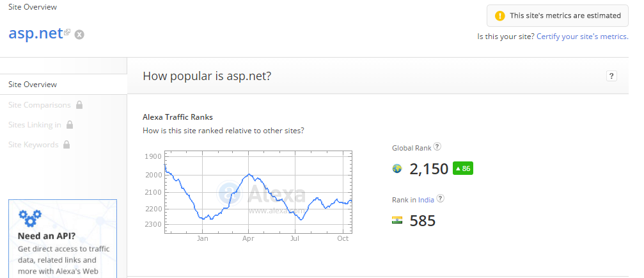
Task: Click the Global Rank help icon
Action: point(437,146)
